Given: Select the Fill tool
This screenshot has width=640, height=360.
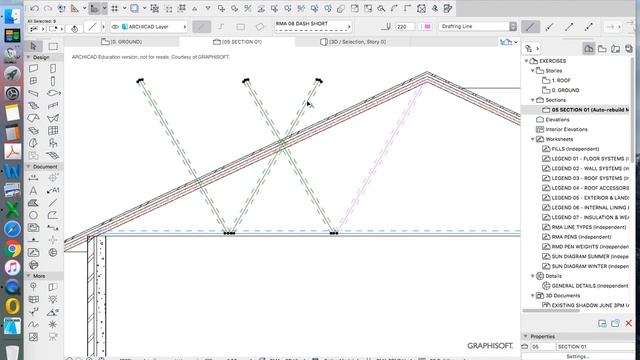Looking at the screenshot, I should [x=33, y=203].
